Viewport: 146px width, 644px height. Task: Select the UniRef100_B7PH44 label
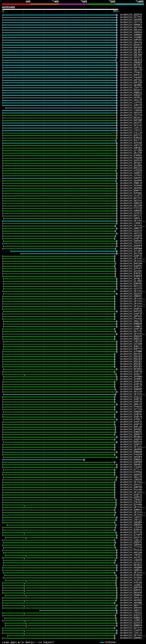[x=131, y=472]
